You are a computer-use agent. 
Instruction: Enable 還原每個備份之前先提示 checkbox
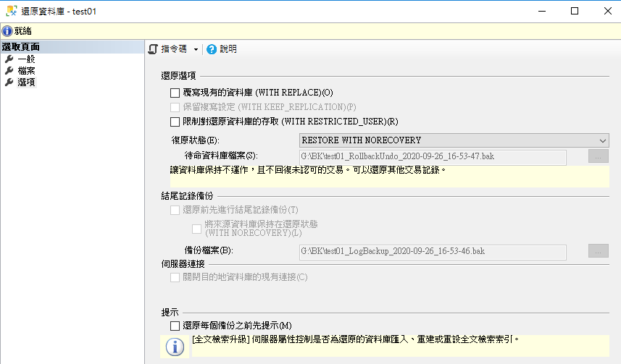(175, 326)
